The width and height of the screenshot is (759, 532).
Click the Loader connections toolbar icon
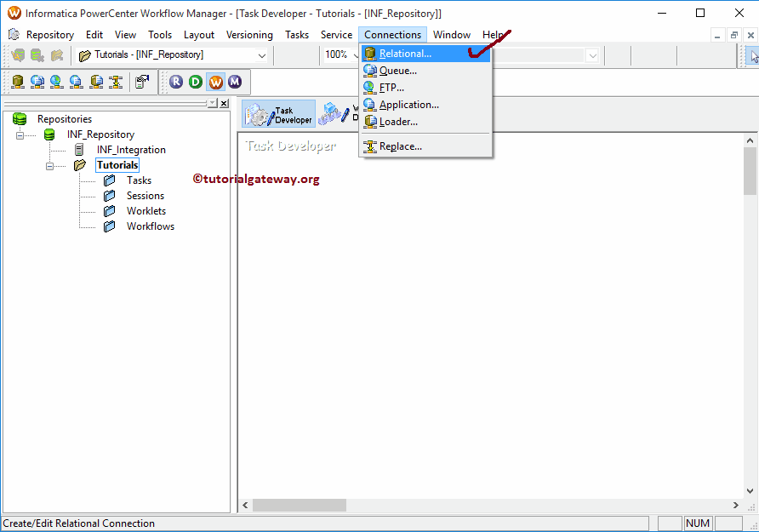(x=96, y=82)
